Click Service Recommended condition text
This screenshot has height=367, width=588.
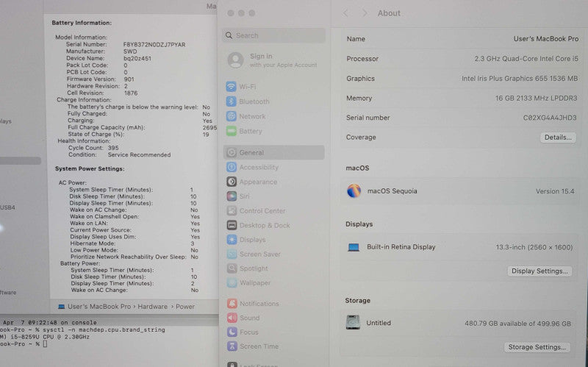point(139,154)
